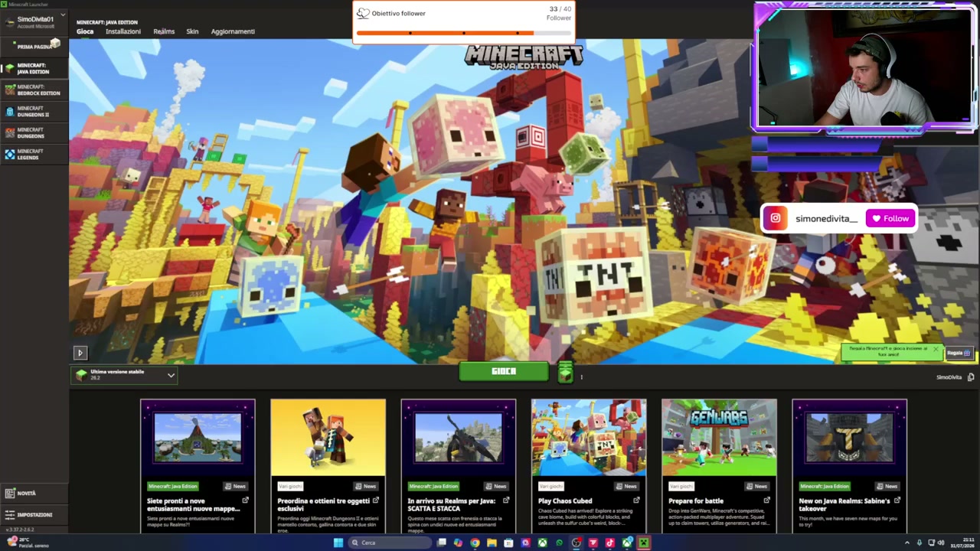Click the copy icon next to SimoDivita
980x551 pixels.
(x=971, y=377)
